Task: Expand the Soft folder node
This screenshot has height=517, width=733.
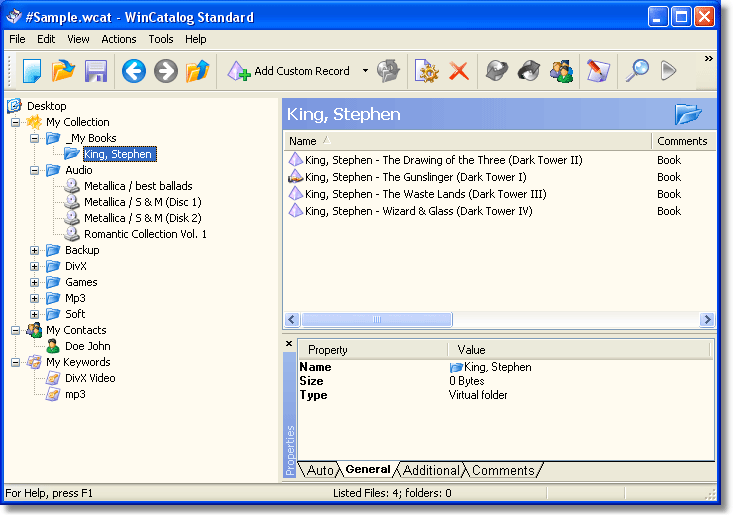Action: (34, 314)
